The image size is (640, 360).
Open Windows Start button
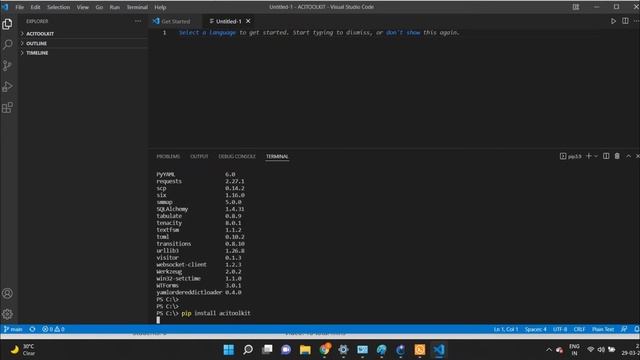(x=229, y=350)
